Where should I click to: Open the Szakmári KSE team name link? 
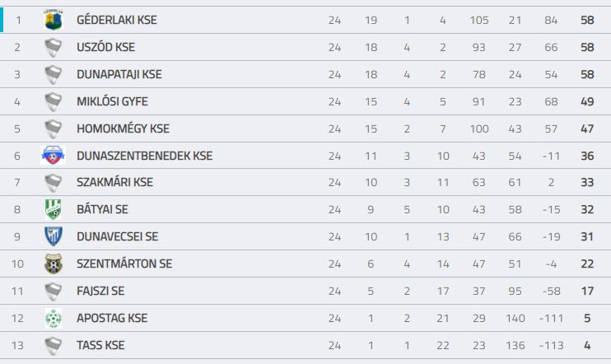(114, 182)
